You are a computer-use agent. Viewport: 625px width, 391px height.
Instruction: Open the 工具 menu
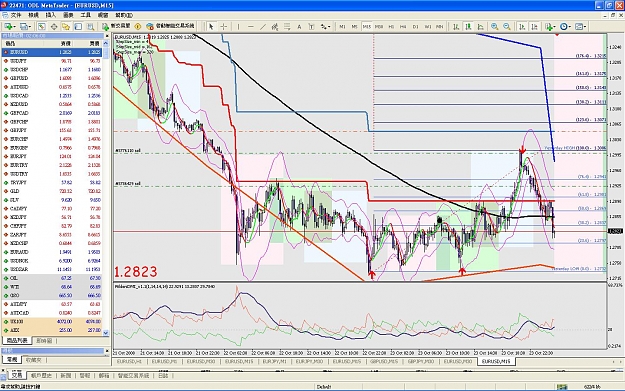[86, 15]
